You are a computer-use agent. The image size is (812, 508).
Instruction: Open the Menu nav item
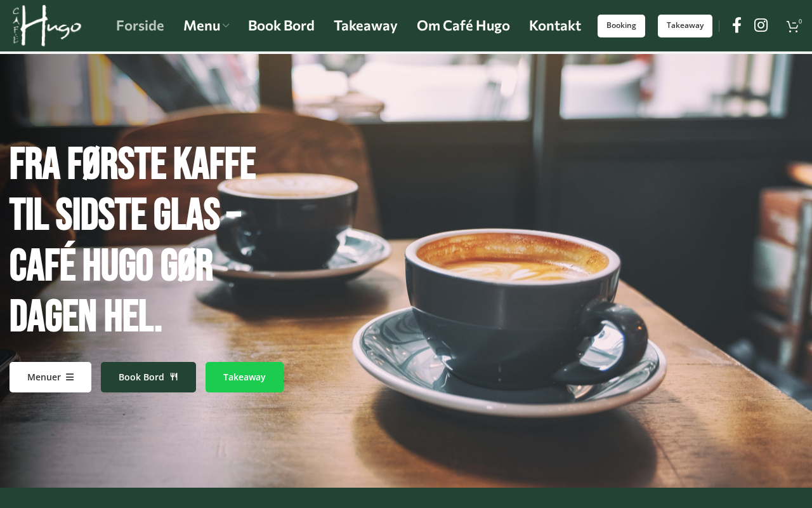(202, 26)
